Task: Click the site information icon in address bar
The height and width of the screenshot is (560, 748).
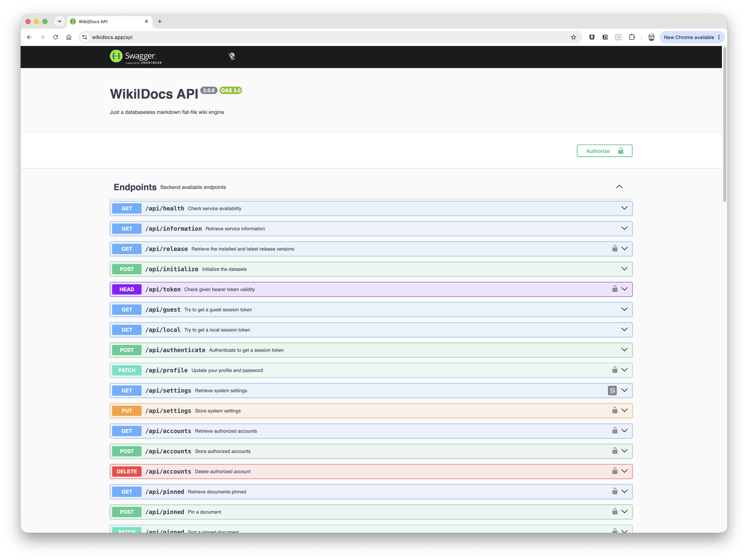Action: (85, 37)
